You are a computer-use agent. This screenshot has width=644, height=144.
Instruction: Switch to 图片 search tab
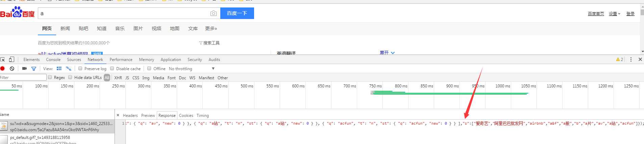click(138, 28)
